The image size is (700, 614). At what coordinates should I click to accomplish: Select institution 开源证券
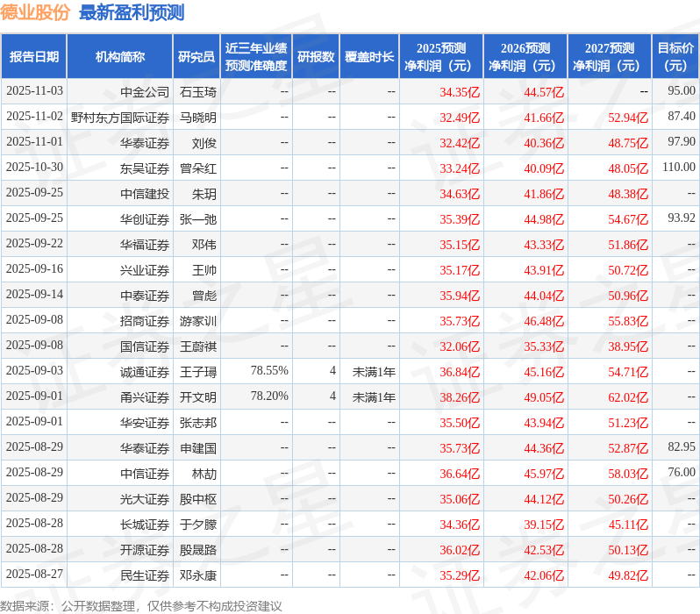(145, 550)
